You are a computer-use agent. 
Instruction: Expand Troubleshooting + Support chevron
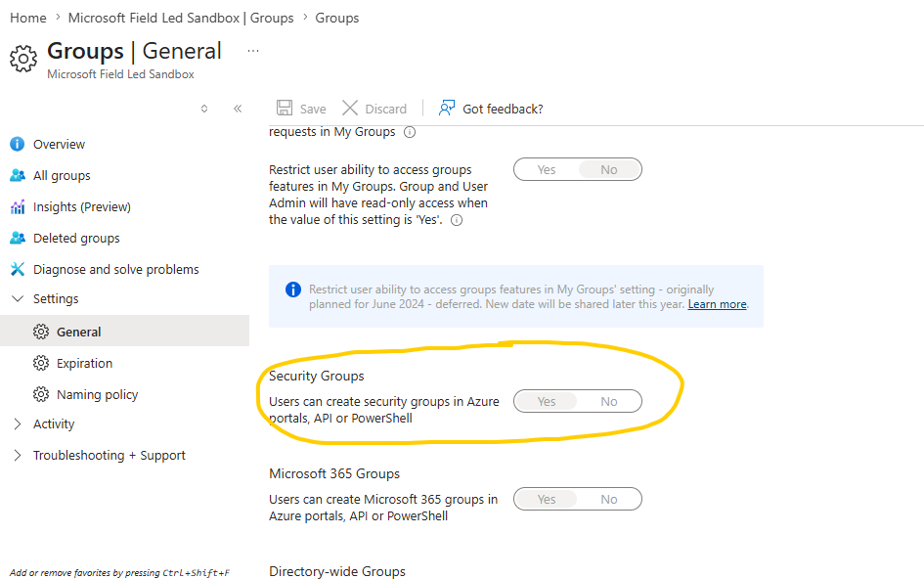pos(18,455)
